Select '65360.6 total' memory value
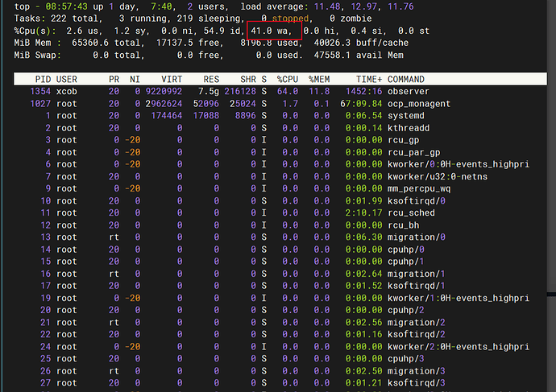 point(108,43)
